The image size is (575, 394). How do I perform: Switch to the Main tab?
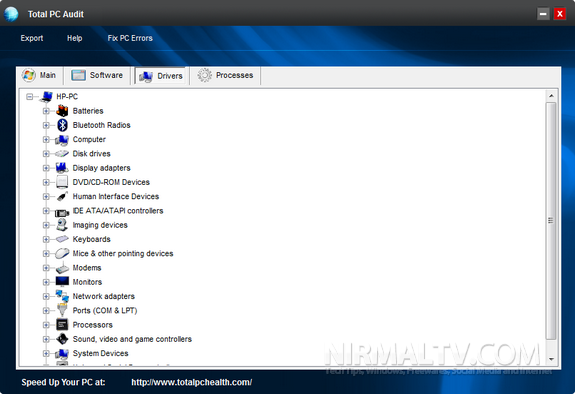click(40, 75)
